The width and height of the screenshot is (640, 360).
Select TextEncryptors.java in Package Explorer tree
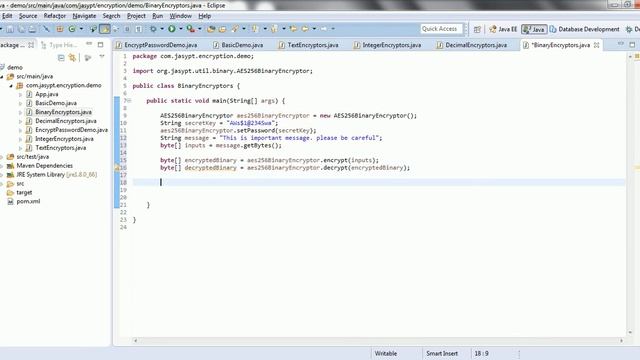60,148
